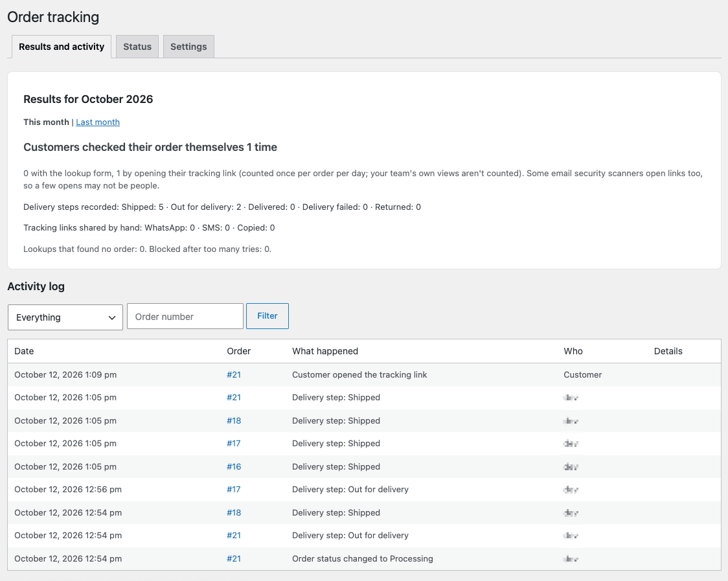
Task: Open order #16 link
Action: pyautogui.click(x=234, y=467)
